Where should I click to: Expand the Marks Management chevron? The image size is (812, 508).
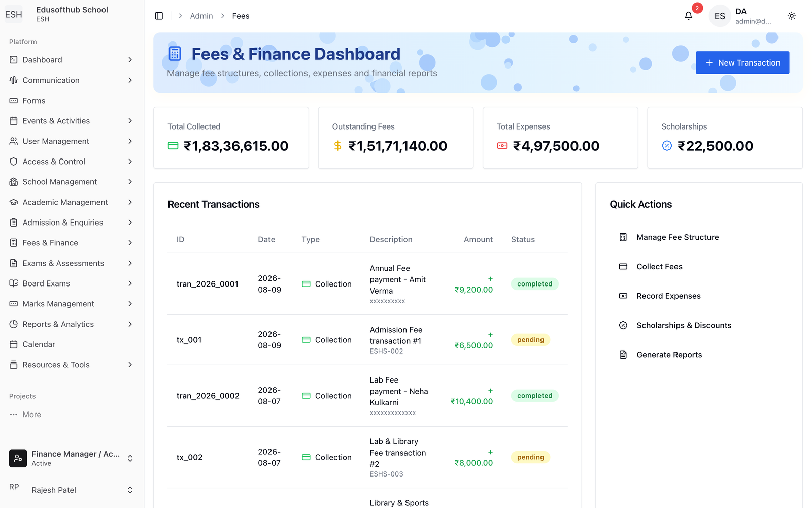point(130,304)
